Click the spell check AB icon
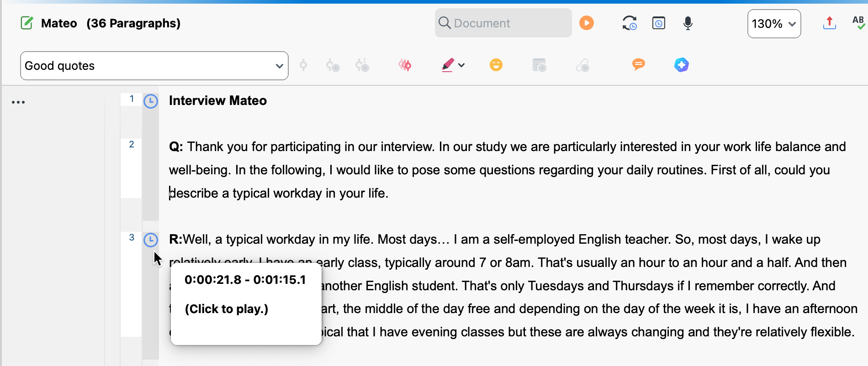The width and height of the screenshot is (868, 366). (858, 23)
